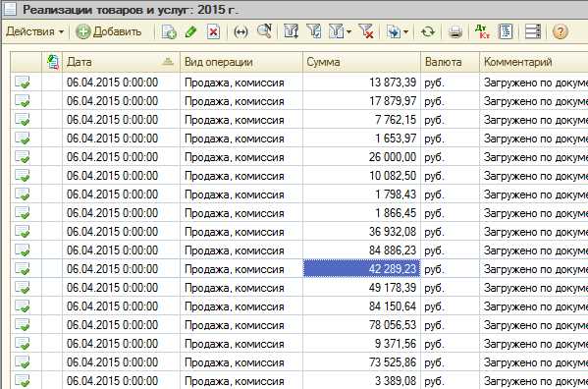The height and width of the screenshot is (389, 588).
Task: Open find by number magnifier icon
Action: (264, 31)
